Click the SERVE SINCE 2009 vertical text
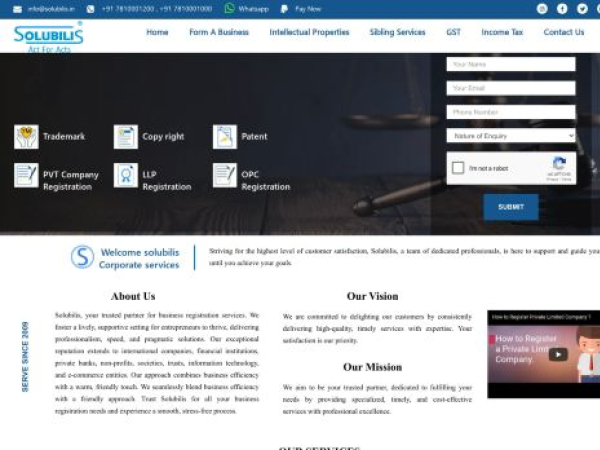This screenshot has width=600, height=450. click(x=25, y=357)
